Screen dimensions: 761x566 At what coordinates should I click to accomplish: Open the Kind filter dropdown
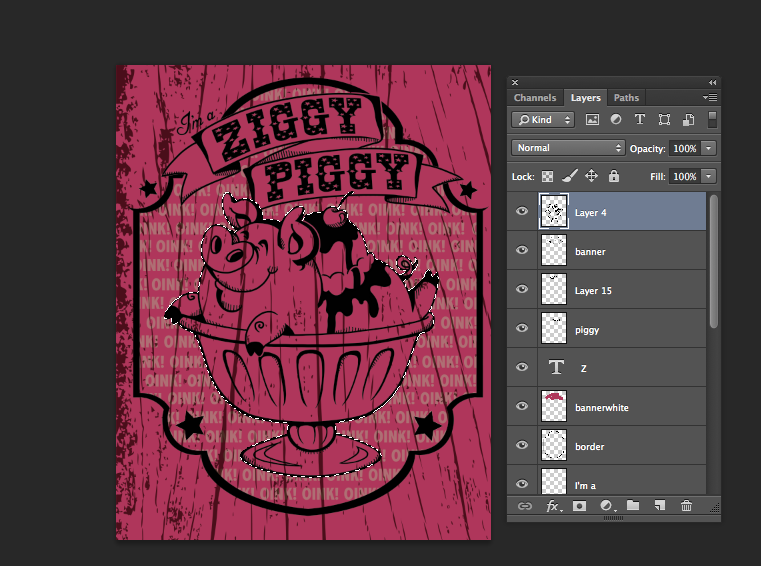click(x=543, y=120)
